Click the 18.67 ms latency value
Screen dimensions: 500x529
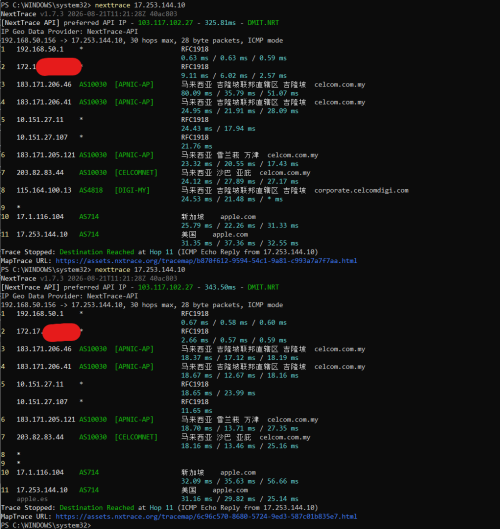point(197,375)
